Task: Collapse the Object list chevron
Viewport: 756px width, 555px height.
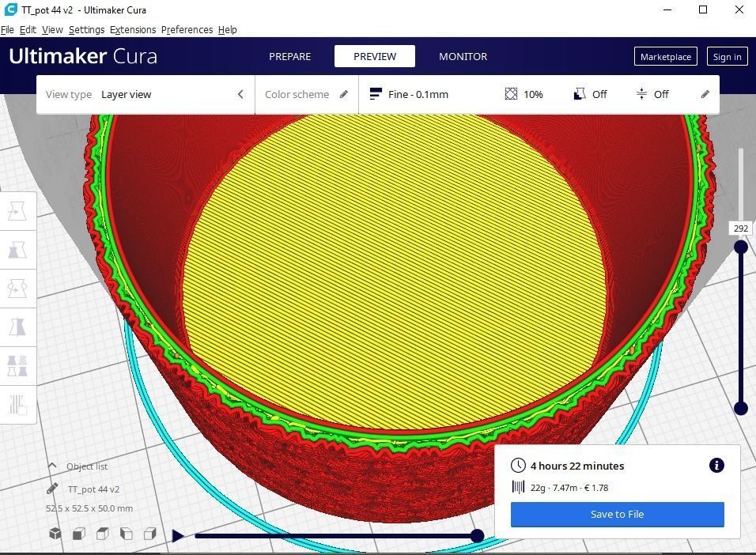Action: click(x=52, y=466)
